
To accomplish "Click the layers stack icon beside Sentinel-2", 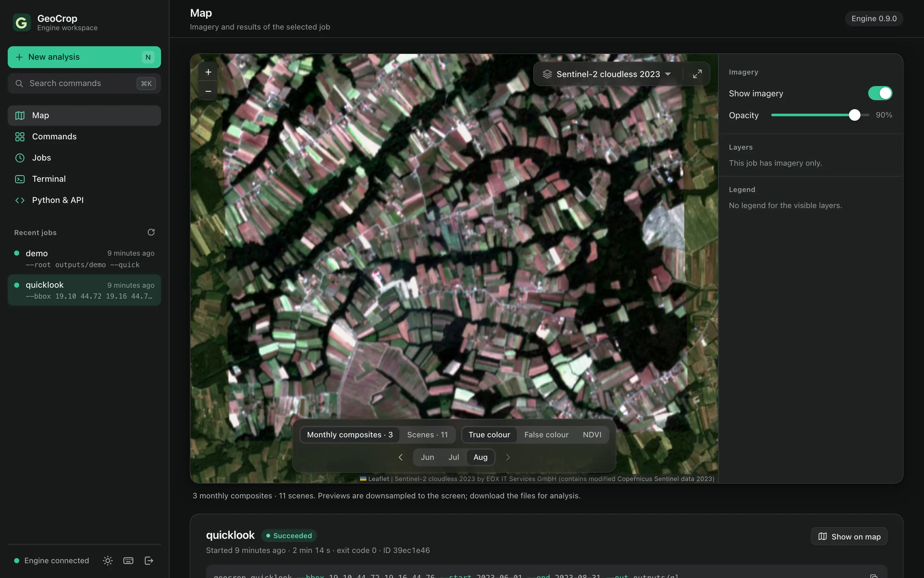I will coord(547,74).
